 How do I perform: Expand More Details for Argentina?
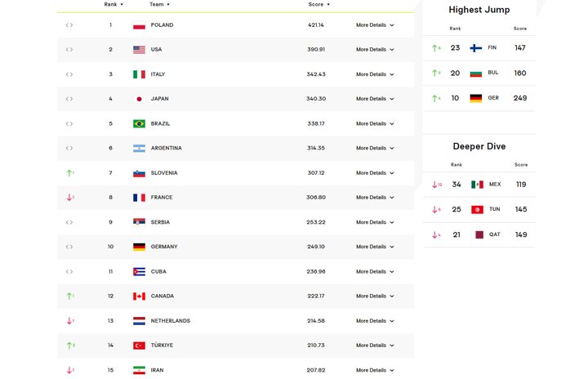pos(375,149)
